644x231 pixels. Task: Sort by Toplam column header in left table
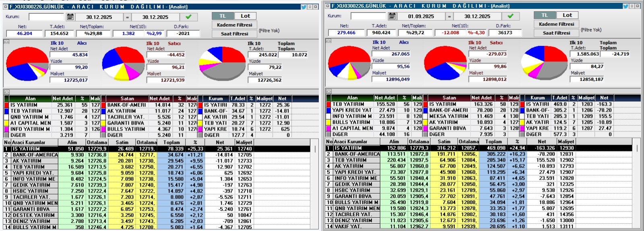point(172,142)
